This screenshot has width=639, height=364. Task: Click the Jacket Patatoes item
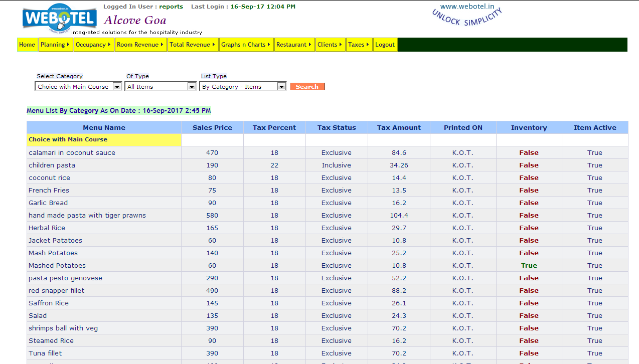pos(55,241)
